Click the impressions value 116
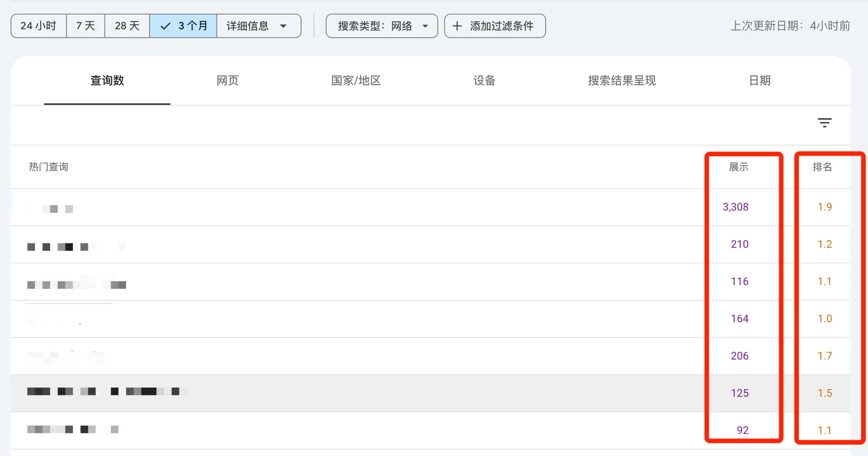The image size is (868, 456). tap(740, 281)
